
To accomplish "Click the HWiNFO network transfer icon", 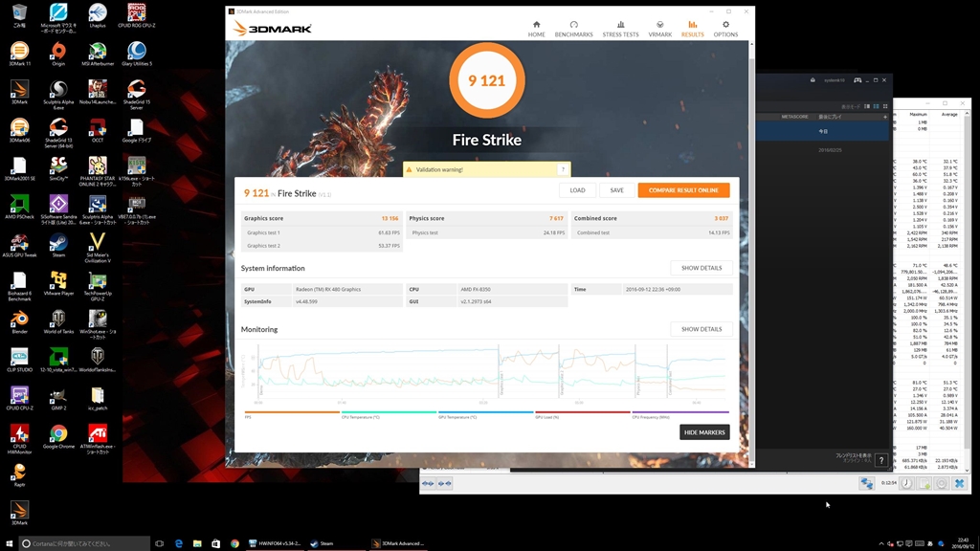I will [866, 483].
